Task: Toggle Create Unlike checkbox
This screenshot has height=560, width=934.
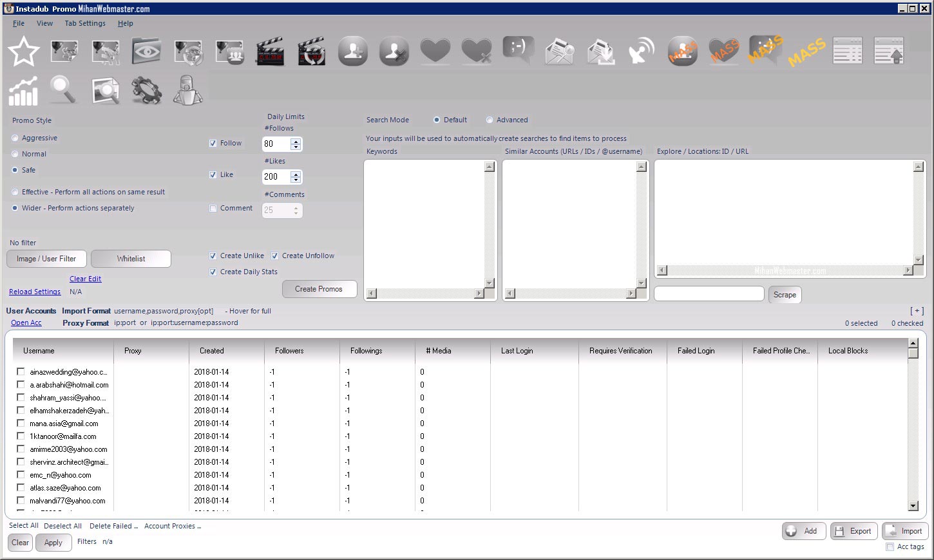Action: click(213, 256)
